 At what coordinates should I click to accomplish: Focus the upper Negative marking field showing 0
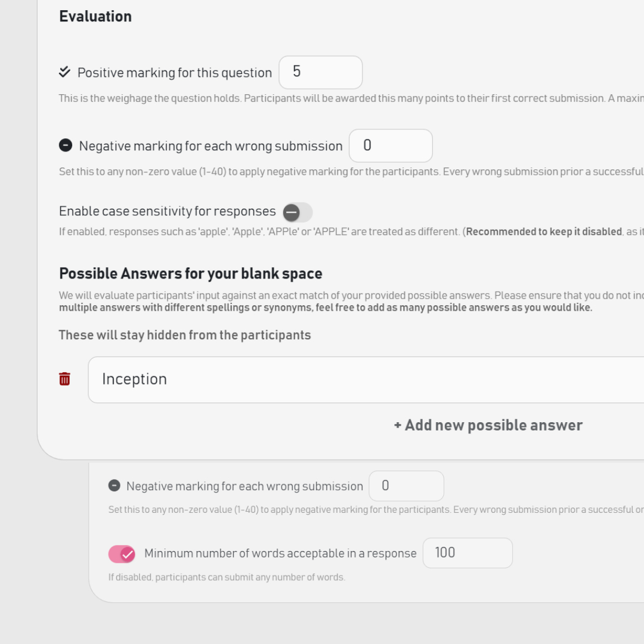390,145
